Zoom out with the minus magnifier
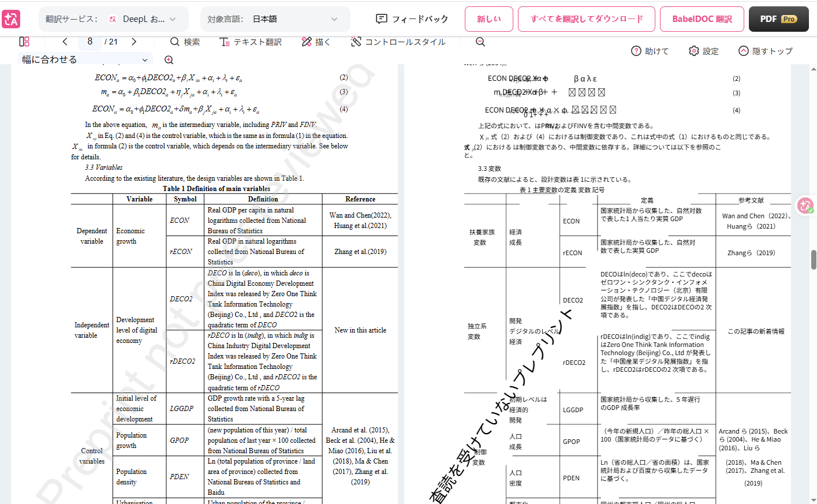The height and width of the screenshot is (504, 817). (x=480, y=42)
